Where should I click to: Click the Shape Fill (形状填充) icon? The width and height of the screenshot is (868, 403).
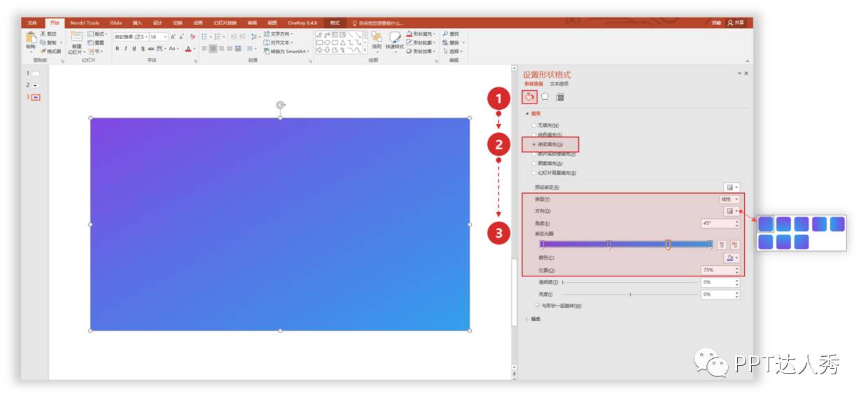pos(409,34)
